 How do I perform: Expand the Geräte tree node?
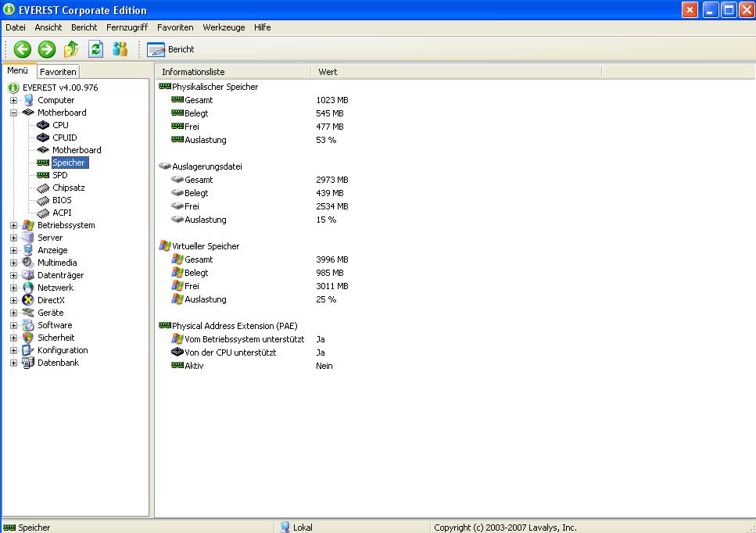pos(13,313)
